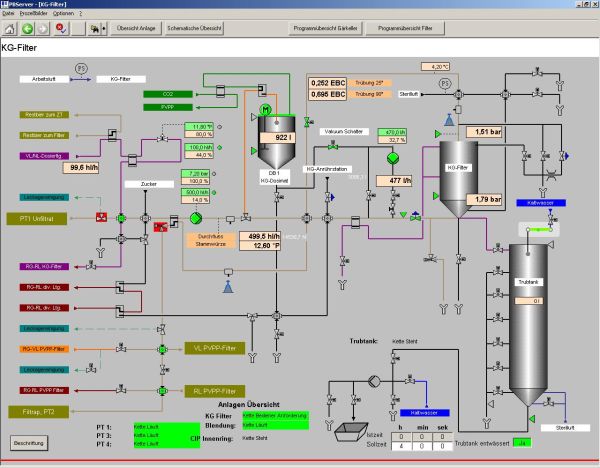Open the Einzelbilder menu

click(34, 15)
